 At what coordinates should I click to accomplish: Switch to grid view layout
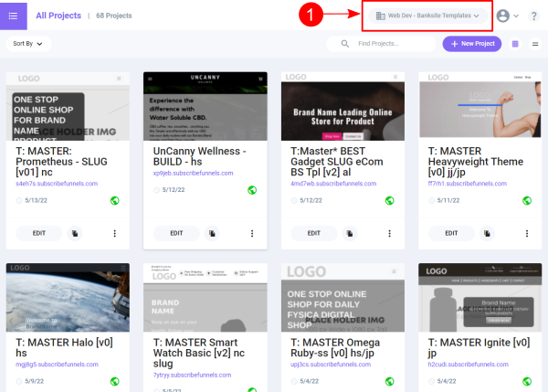click(516, 44)
